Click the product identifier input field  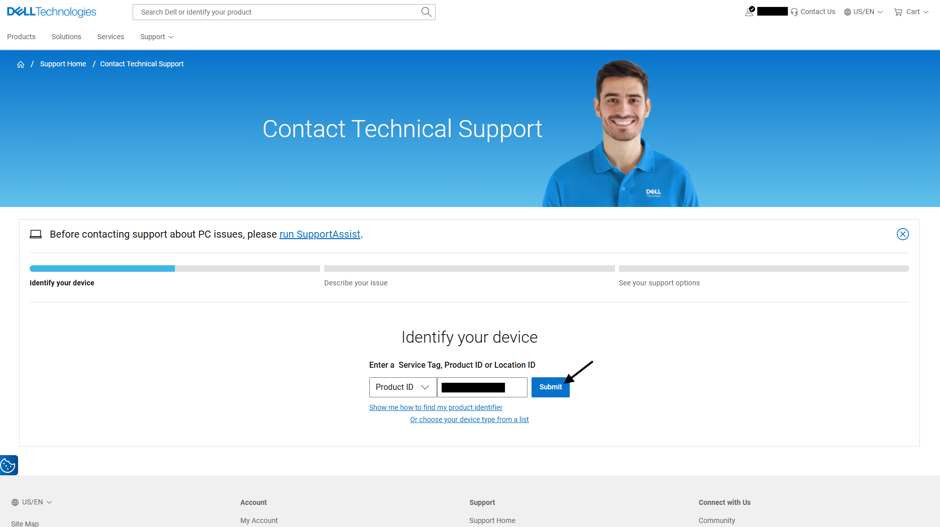[x=483, y=387]
